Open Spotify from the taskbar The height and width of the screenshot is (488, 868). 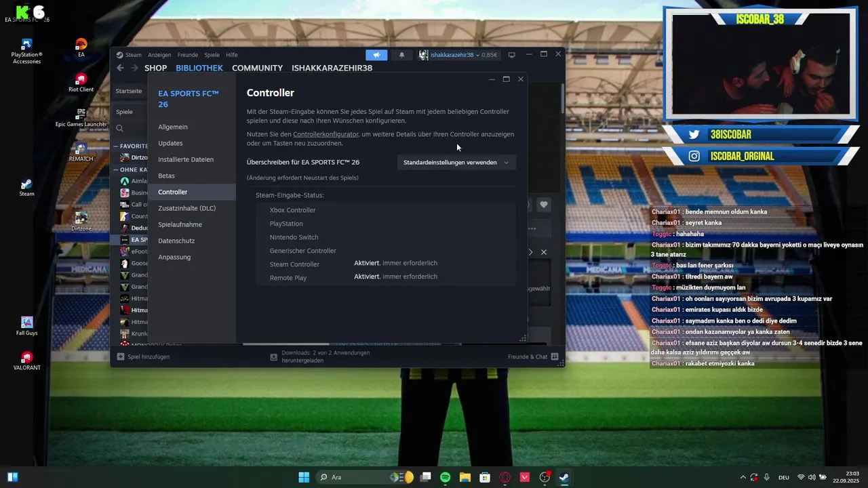[446, 477]
